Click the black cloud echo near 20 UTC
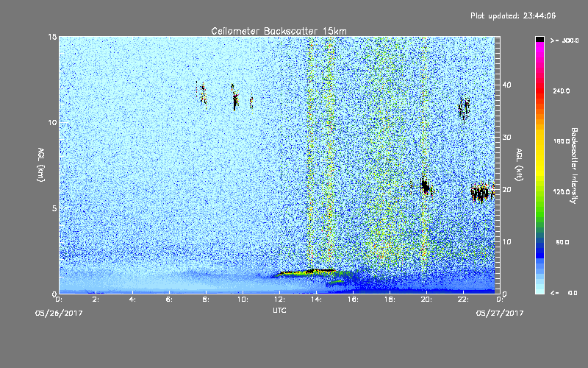Viewport: 588px width, 368px height. [x=426, y=185]
